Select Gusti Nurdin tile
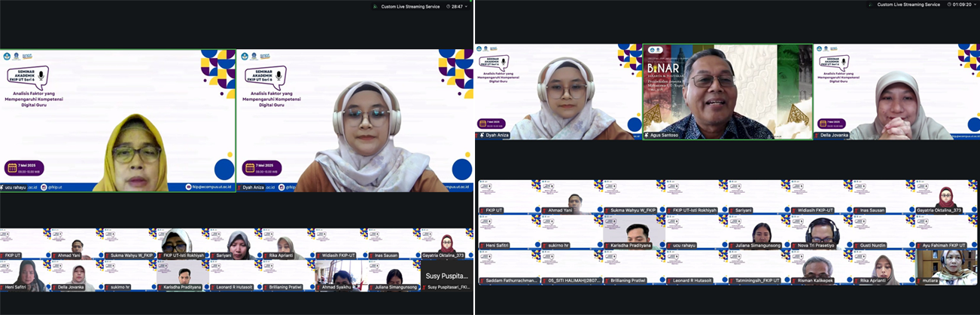The height and width of the screenshot is (315, 980). [x=885, y=232]
